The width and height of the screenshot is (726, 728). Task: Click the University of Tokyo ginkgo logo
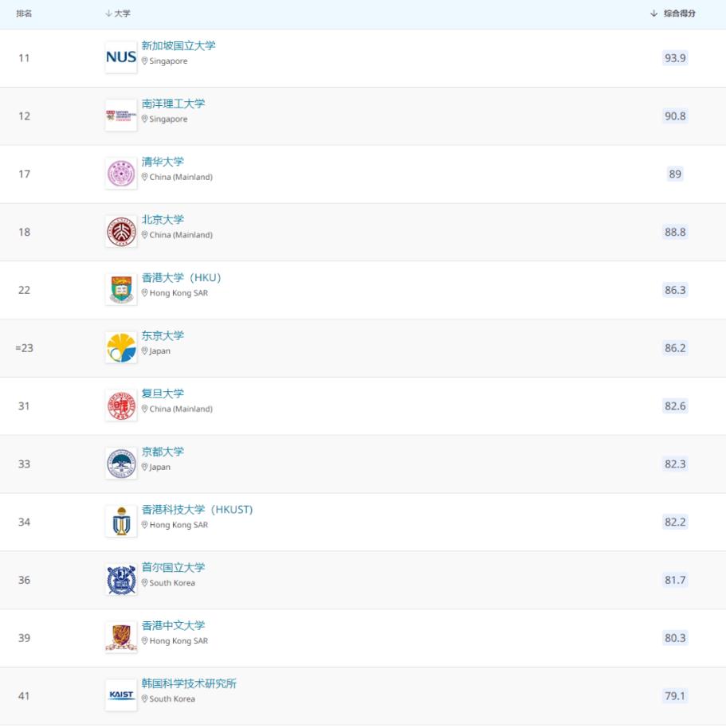[x=121, y=347]
